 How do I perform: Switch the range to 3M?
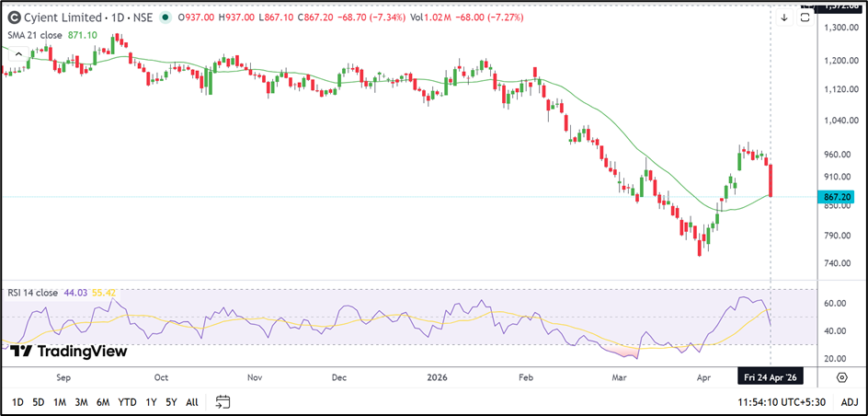coord(81,402)
